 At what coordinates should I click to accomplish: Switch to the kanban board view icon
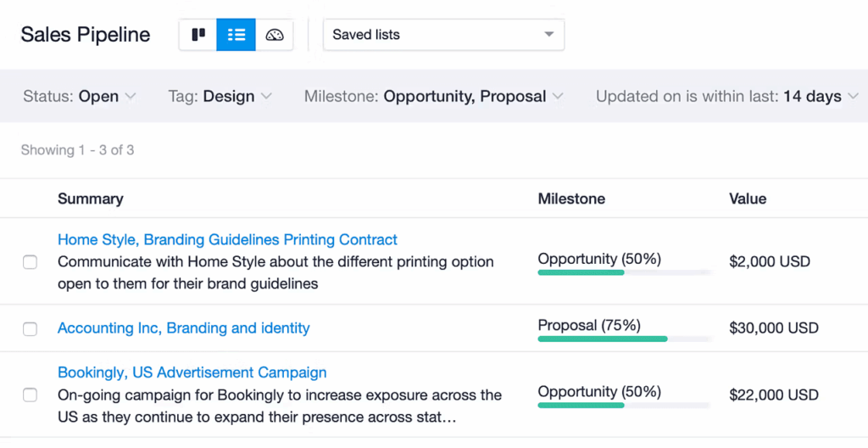(x=198, y=35)
